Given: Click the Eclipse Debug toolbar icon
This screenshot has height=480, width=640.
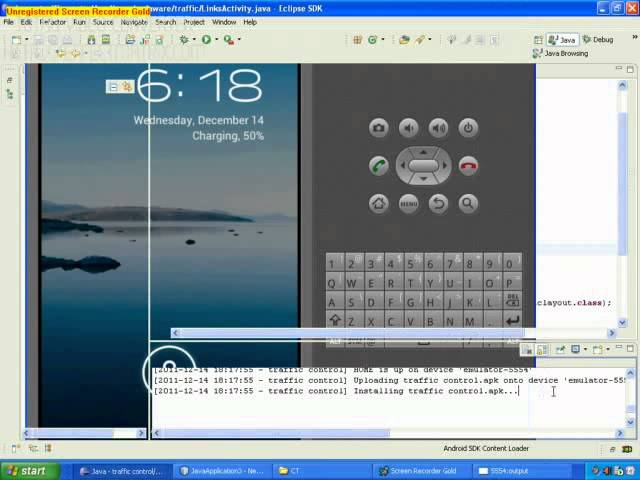Looking at the screenshot, I should coord(184,40).
